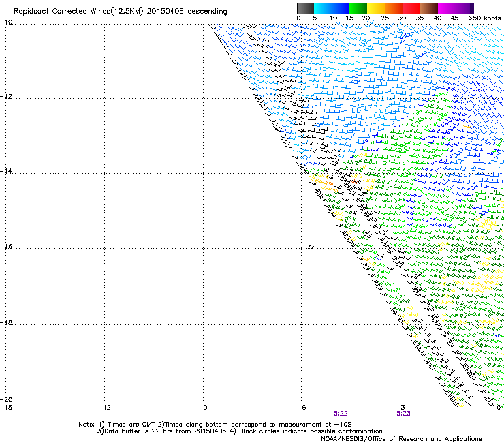
Task: Click the cyan-blue 5-15 knots color segment
Action: [332, 8]
